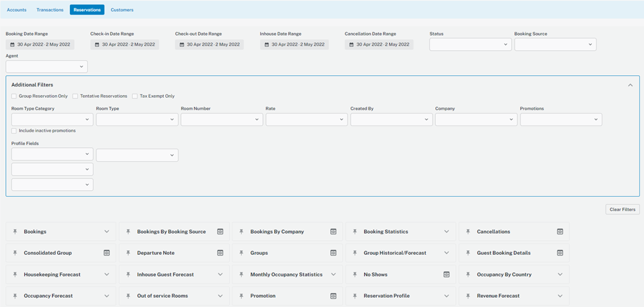
Task: Toggle Include inactive promotions
Action: pos(14,131)
